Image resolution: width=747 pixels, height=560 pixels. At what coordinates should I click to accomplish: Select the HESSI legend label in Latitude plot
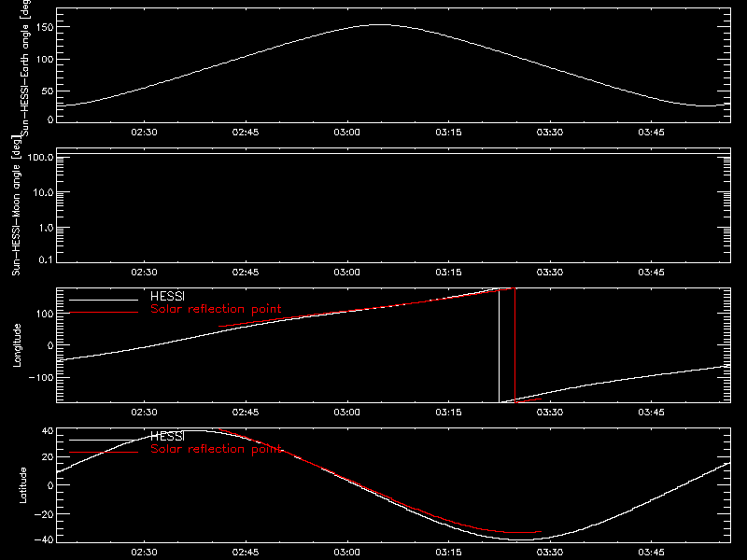[167, 436]
